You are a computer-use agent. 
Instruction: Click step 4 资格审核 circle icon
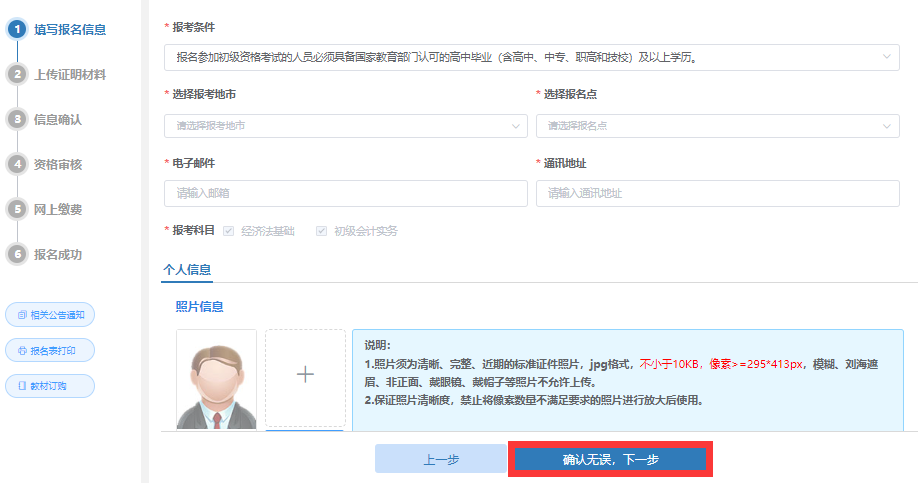(x=16, y=164)
